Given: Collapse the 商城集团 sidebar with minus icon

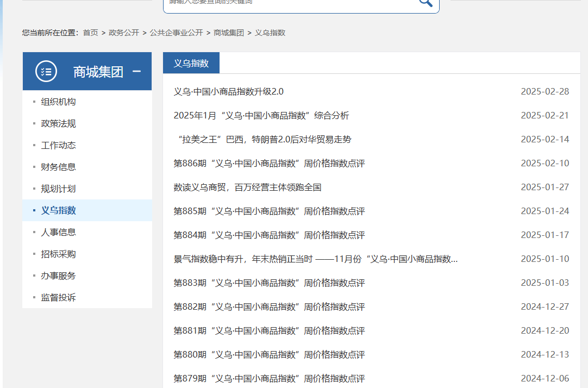Looking at the screenshot, I should (x=137, y=71).
